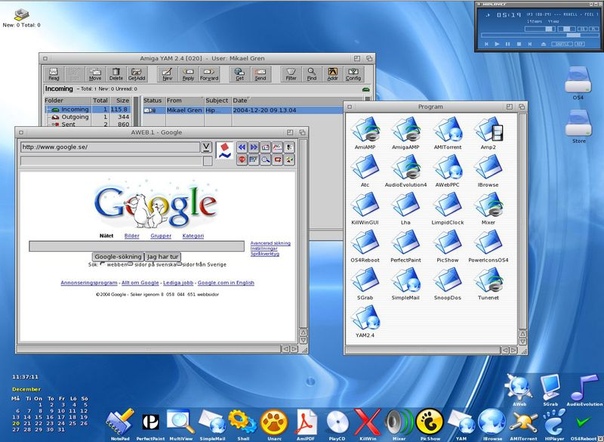This screenshot has height=442, width=604.
Task: Click the Read button in YAM toolbar
Action: pos(53,74)
